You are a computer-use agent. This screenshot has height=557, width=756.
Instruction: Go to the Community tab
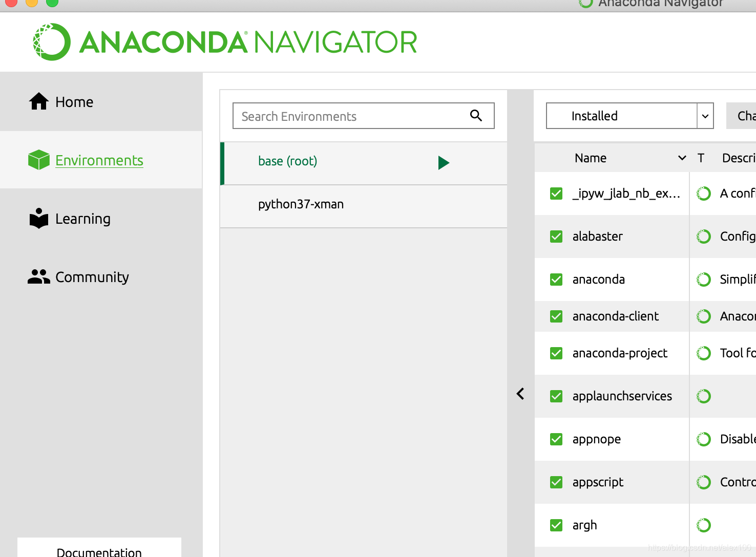pyautogui.click(x=101, y=277)
